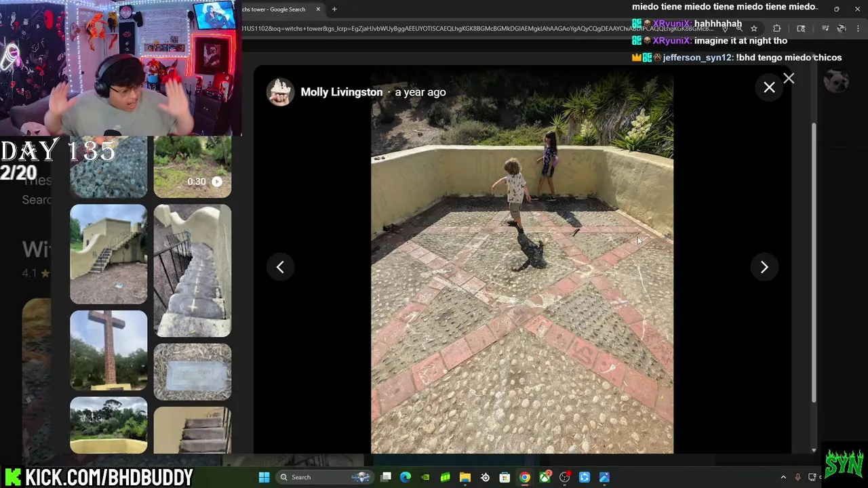Click the microphone icon in system tray
The width and height of the screenshot is (868, 488).
point(797,477)
